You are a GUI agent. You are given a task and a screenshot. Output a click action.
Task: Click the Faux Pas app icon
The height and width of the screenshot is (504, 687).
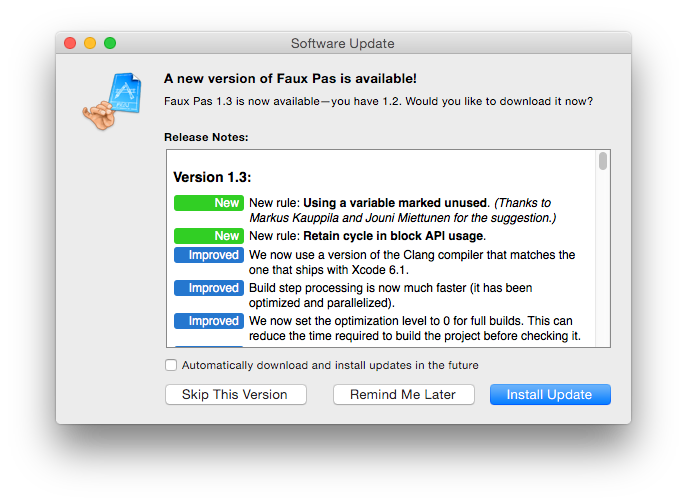113,101
